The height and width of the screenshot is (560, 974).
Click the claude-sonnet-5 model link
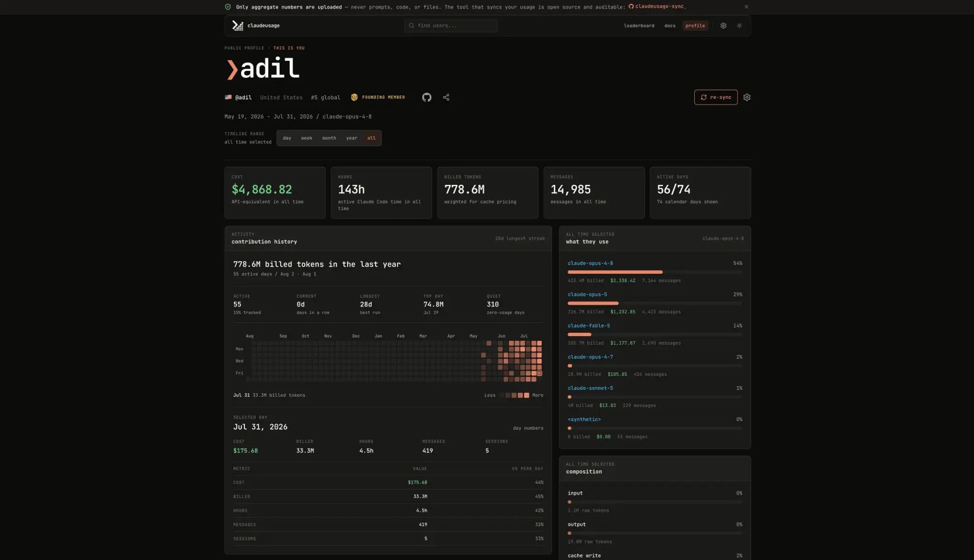[590, 388]
